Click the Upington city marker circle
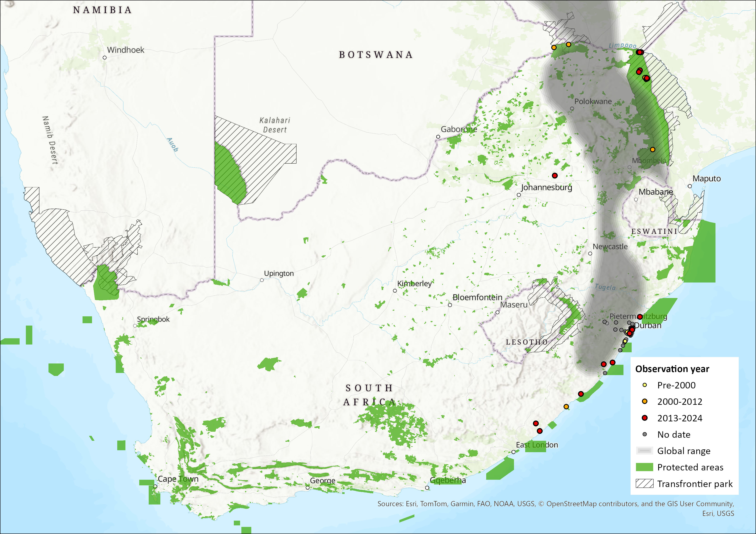This screenshot has height=534, width=756. (262, 280)
